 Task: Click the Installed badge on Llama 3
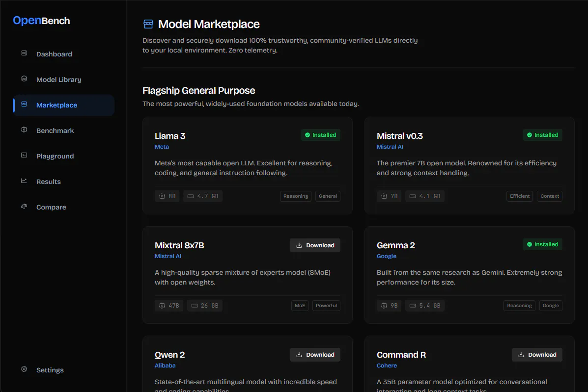(x=321, y=135)
